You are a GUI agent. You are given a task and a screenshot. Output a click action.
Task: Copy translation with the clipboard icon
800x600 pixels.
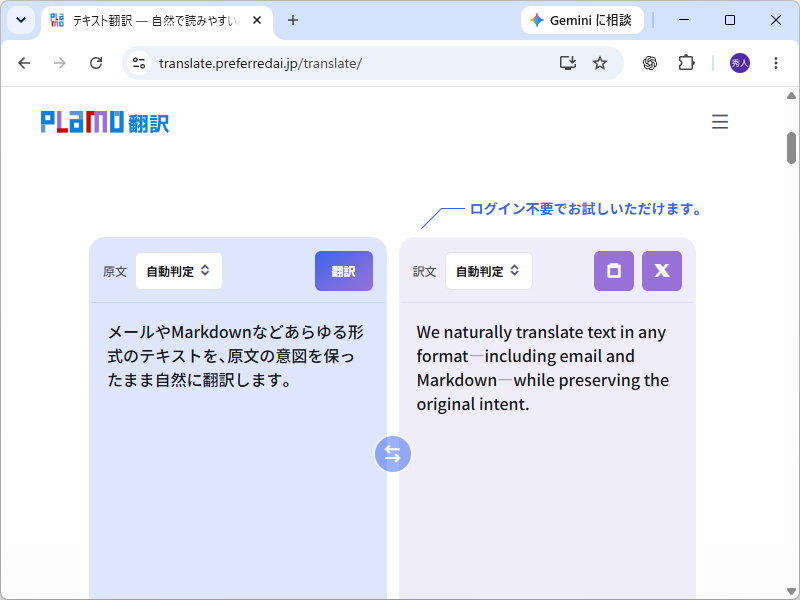(614, 271)
